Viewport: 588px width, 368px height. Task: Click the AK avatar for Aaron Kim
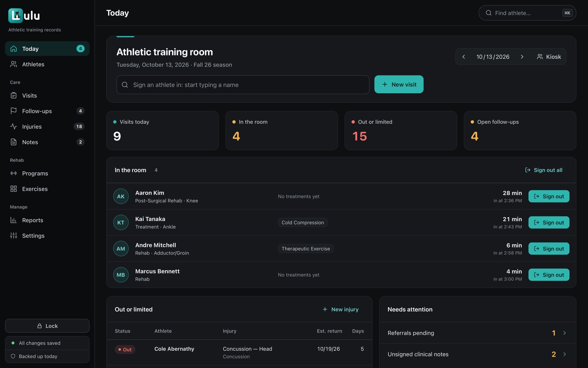pos(121,197)
